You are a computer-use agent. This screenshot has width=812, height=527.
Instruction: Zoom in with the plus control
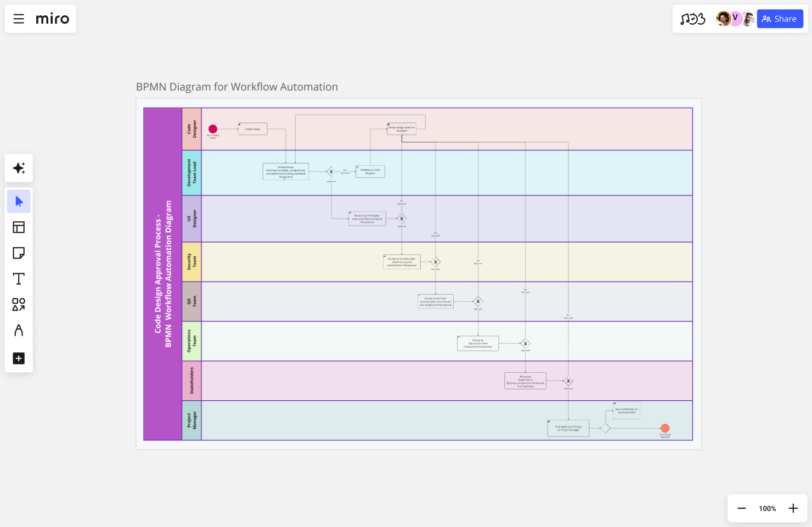tap(793, 508)
